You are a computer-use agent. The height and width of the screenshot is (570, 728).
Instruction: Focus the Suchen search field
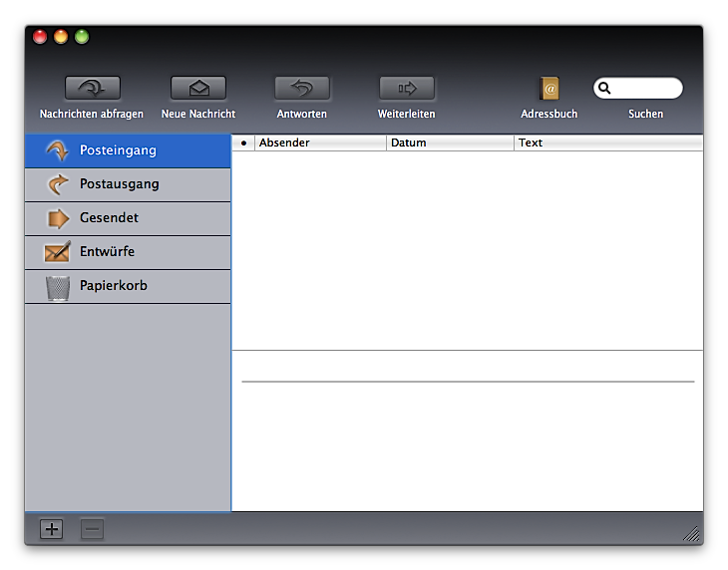point(638,88)
